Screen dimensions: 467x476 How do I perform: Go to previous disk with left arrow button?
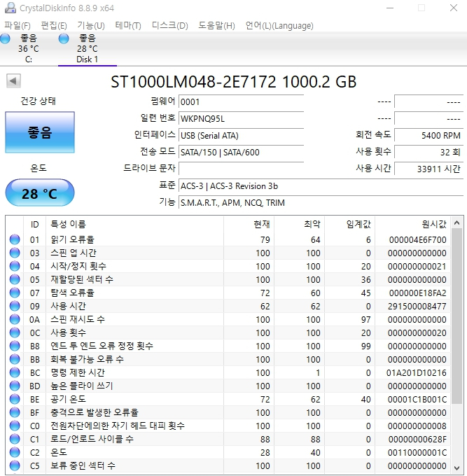click(13, 80)
